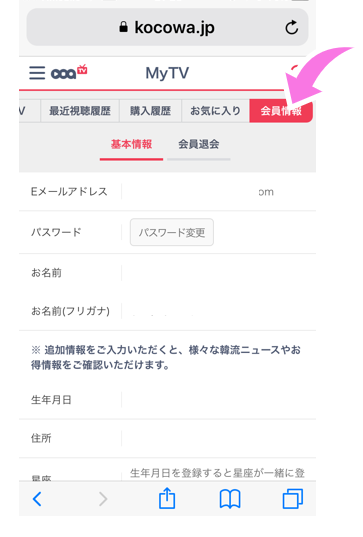
Task: Select the 会員情報 tab
Action: click(281, 111)
